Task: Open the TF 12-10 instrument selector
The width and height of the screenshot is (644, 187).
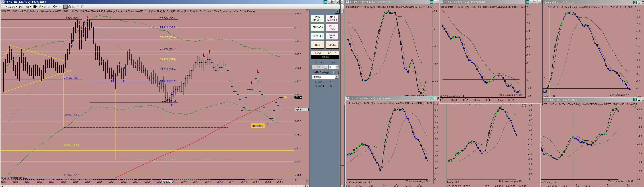Action: 11,7
